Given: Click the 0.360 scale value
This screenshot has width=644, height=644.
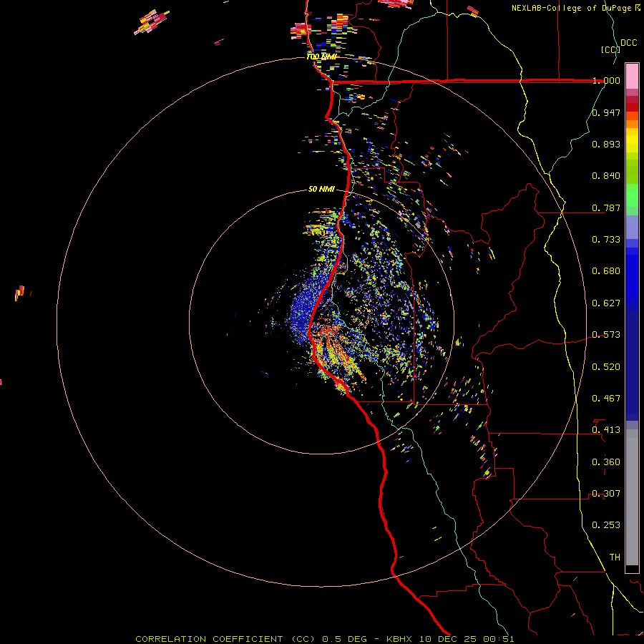Looking at the screenshot, I should point(606,462).
